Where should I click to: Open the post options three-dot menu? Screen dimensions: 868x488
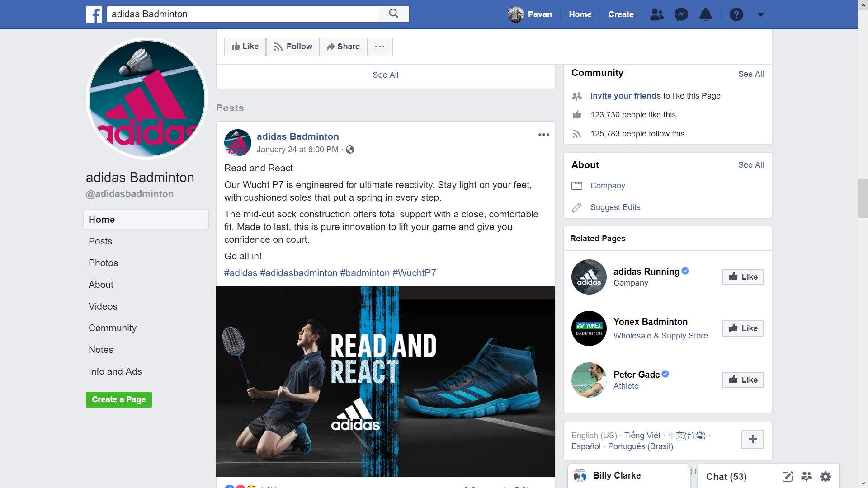tap(543, 135)
